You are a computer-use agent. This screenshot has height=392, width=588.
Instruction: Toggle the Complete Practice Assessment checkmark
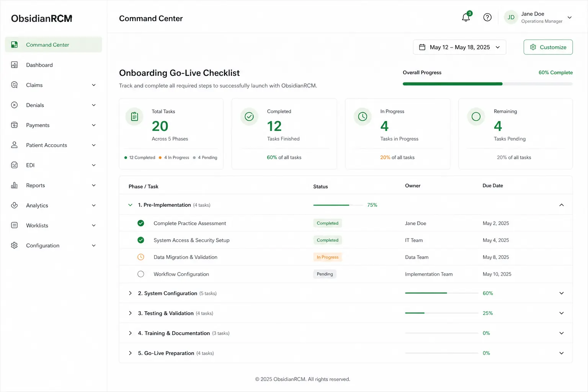(141, 223)
